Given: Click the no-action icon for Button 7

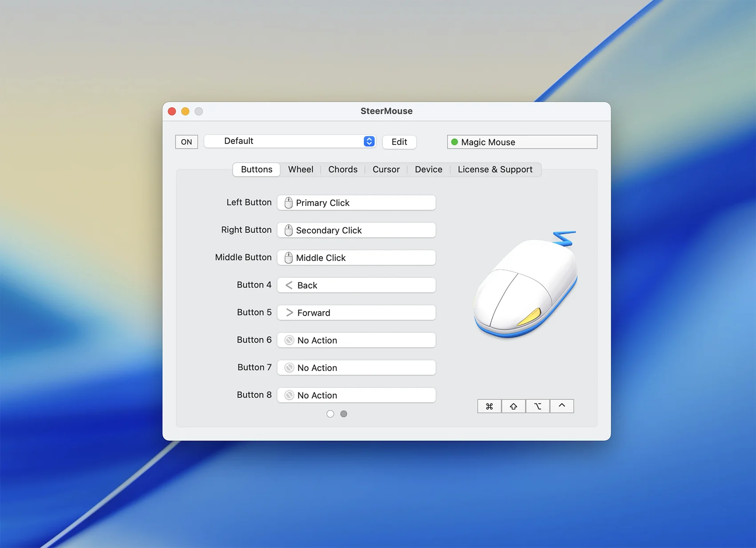Looking at the screenshot, I should (290, 368).
